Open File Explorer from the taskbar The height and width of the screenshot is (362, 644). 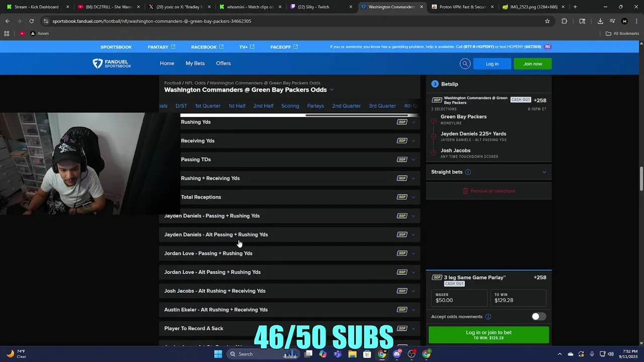[x=352, y=354]
